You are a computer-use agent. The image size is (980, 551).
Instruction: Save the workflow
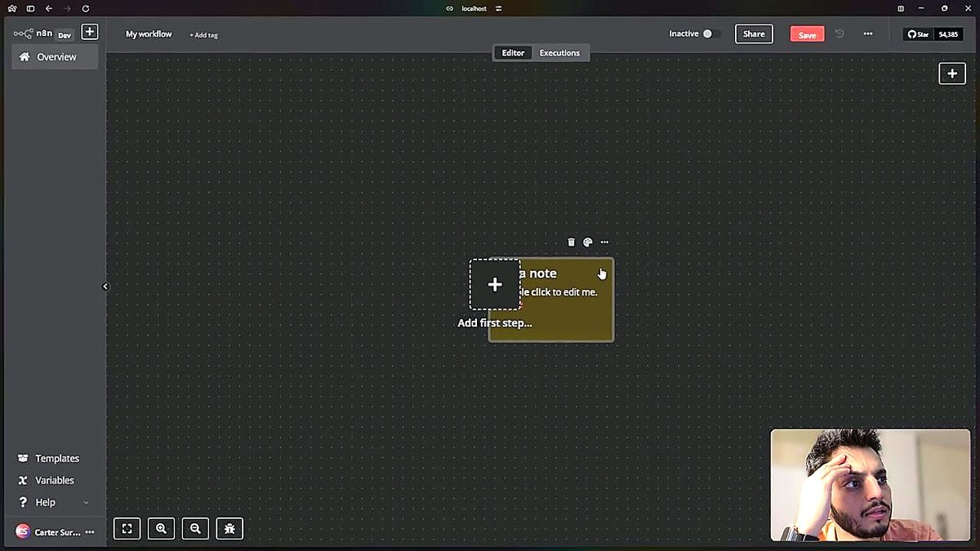(x=807, y=34)
